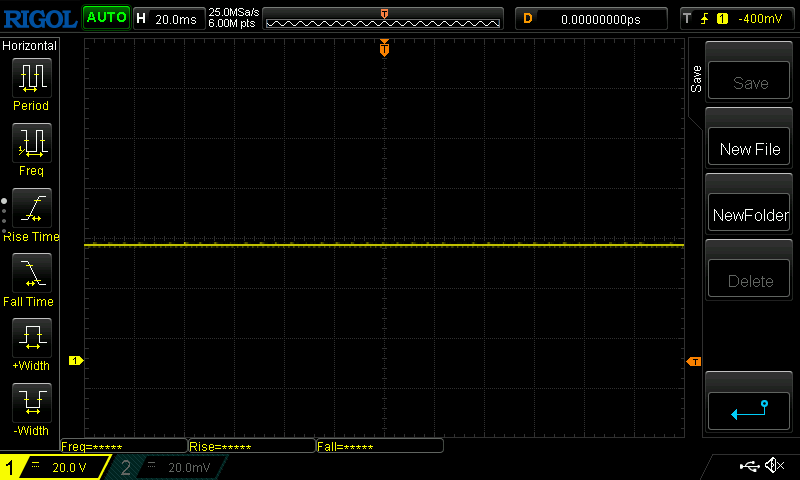Select channel 1 label at 20.0 V
This screenshot has width=800, height=480.
55,467
